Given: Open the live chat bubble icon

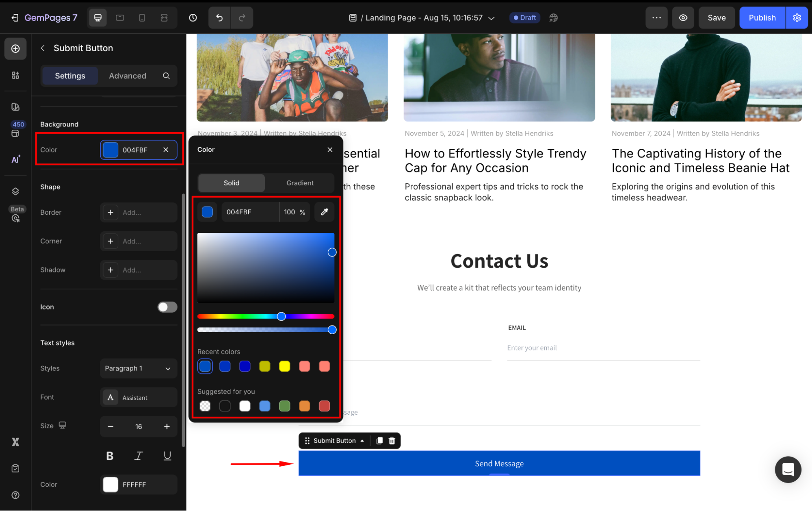Looking at the screenshot, I should click(x=788, y=470).
